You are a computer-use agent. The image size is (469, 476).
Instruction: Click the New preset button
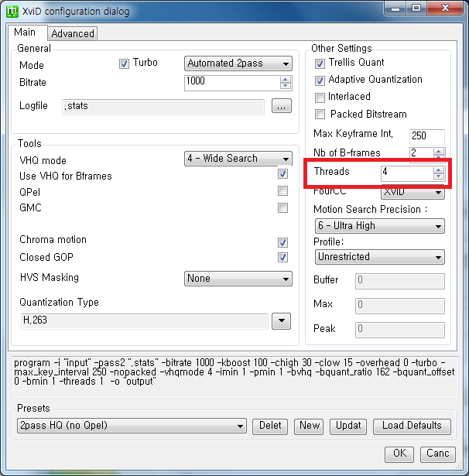pyautogui.click(x=309, y=426)
